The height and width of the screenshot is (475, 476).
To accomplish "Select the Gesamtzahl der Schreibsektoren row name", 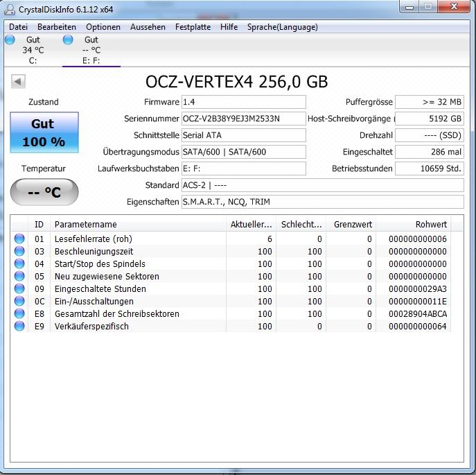I will (117, 313).
